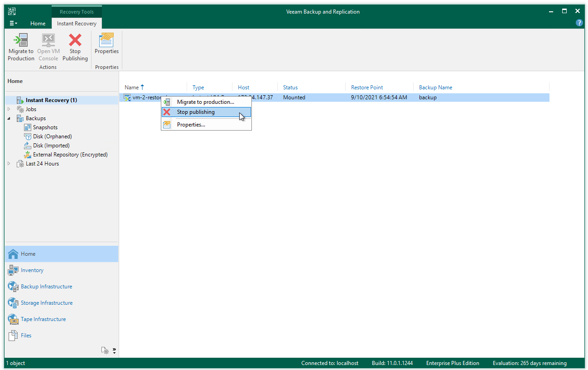Viewport: 588px width, 370px height.
Task: Collapse the Backups tree node
Action: point(9,118)
